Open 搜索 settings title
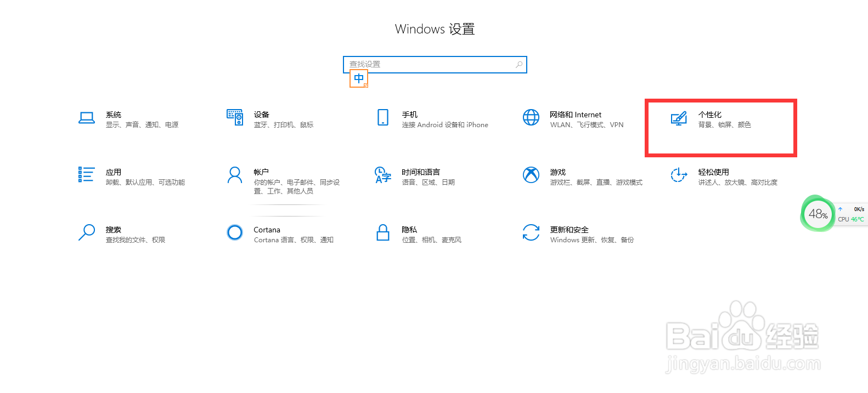This screenshot has height=393, width=868. [x=114, y=230]
